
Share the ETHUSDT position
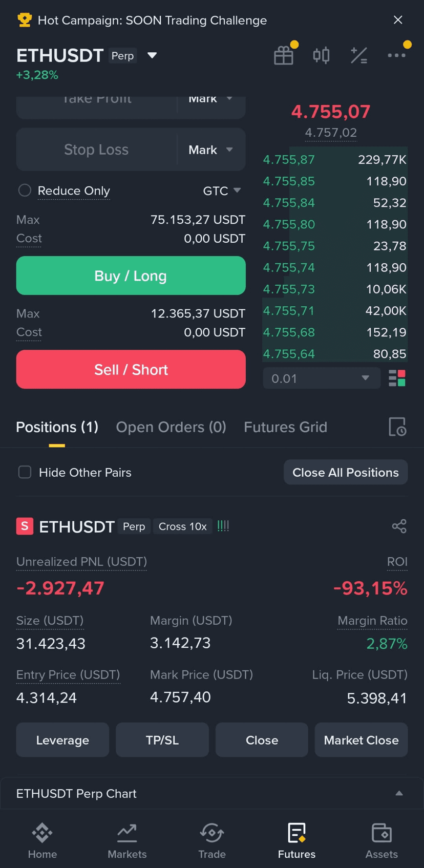click(x=399, y=526)
